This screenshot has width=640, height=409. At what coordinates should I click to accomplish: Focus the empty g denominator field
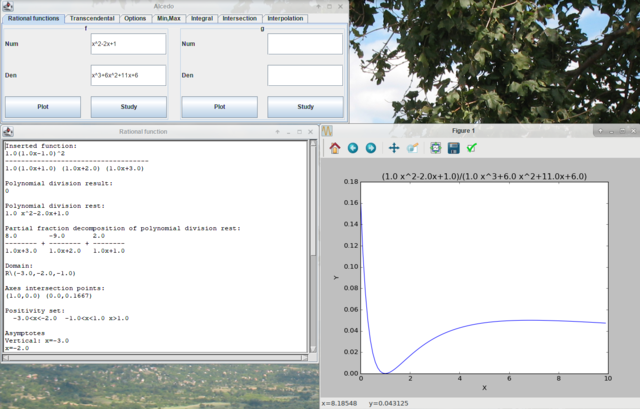[x=305, y=75]
